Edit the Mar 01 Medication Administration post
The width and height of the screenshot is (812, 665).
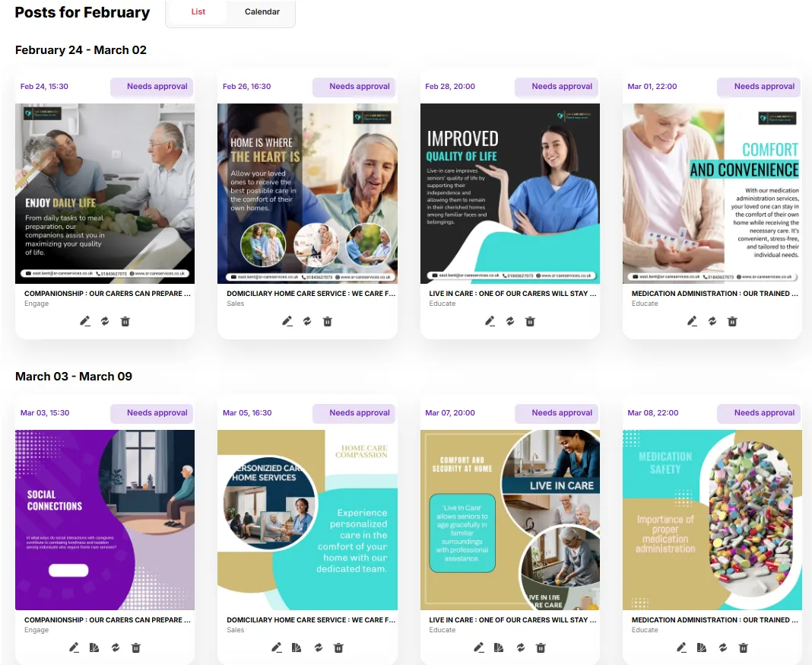693,321
